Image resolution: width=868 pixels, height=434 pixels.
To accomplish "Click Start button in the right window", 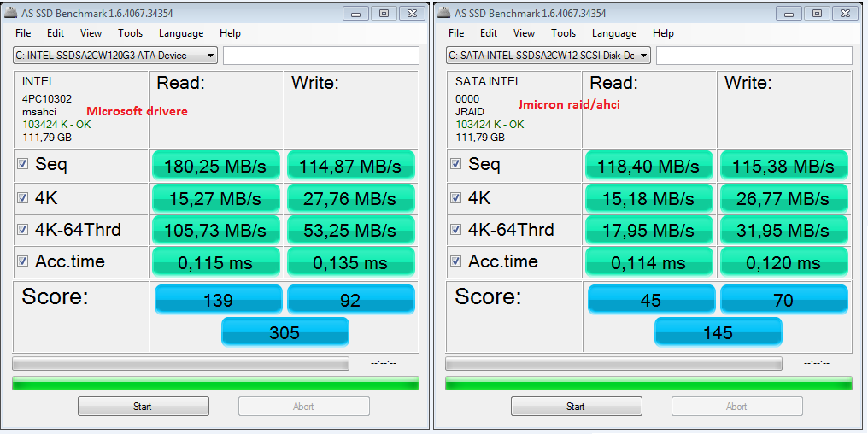I will coord(577,407).
